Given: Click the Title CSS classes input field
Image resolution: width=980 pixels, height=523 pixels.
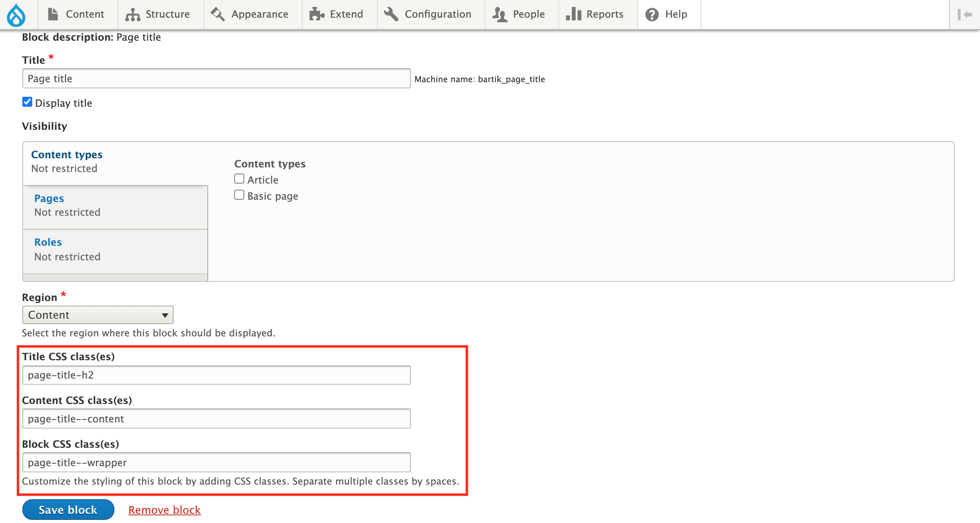Looking at the screenshot, I should [217, 375].
